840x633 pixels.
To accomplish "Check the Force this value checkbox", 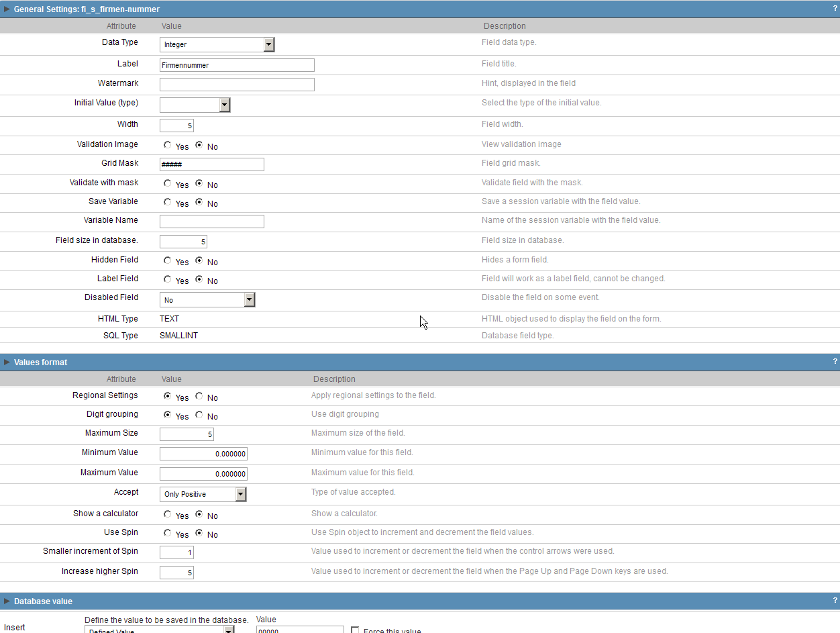I will point(356,630).
